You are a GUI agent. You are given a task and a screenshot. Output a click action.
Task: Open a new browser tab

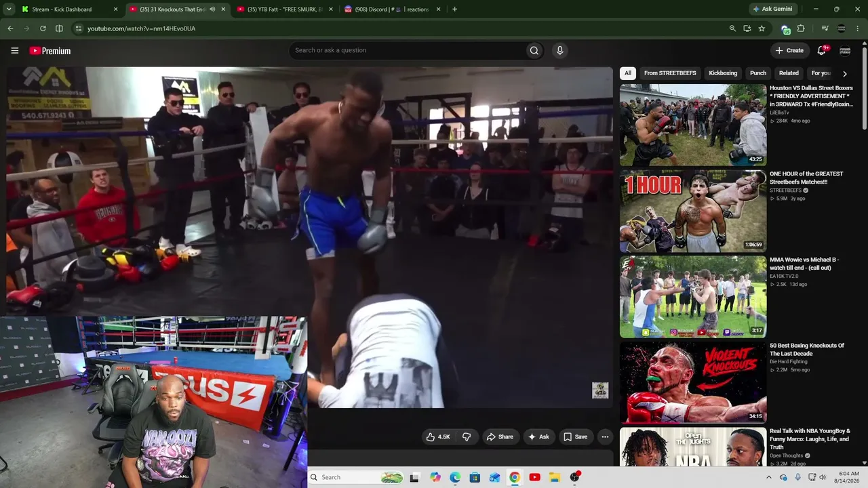point(454,9)
